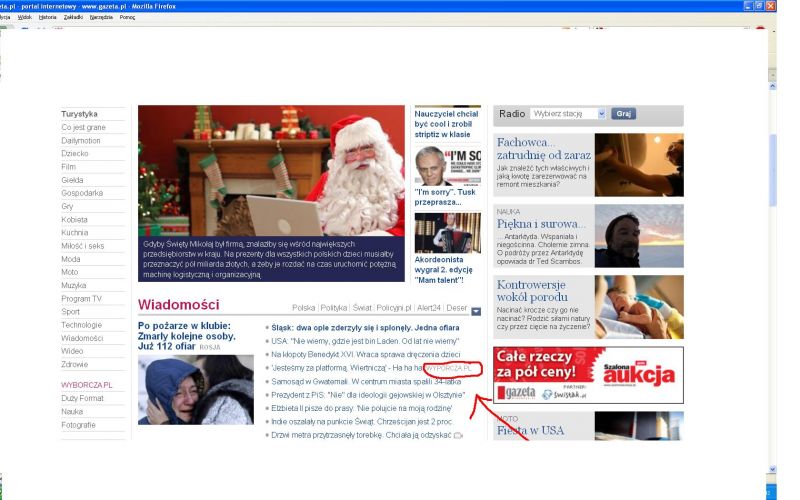Open the Po pożarze w klubie headline

[187, 336]
